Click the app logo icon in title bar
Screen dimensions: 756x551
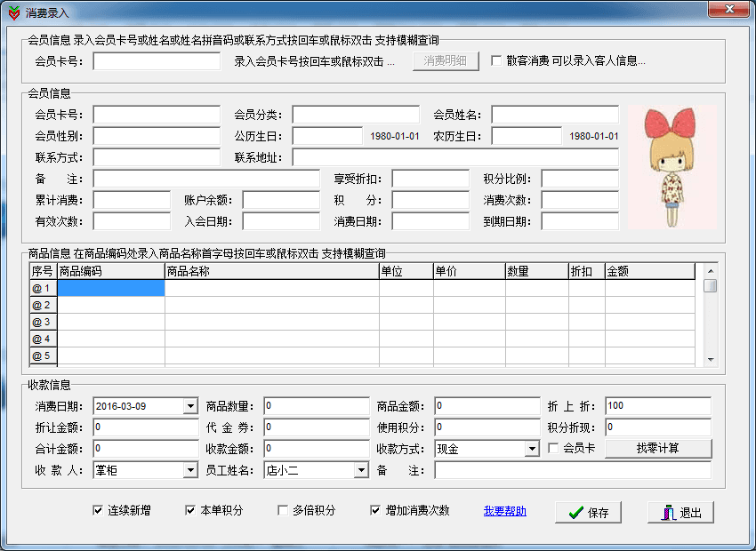(x=14, y=12)
